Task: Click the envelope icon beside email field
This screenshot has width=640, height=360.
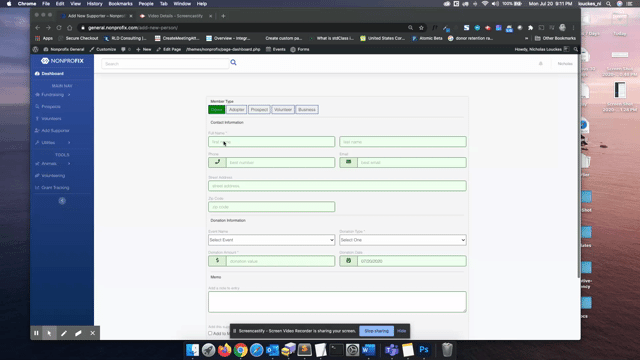Action: coord(348,162)
